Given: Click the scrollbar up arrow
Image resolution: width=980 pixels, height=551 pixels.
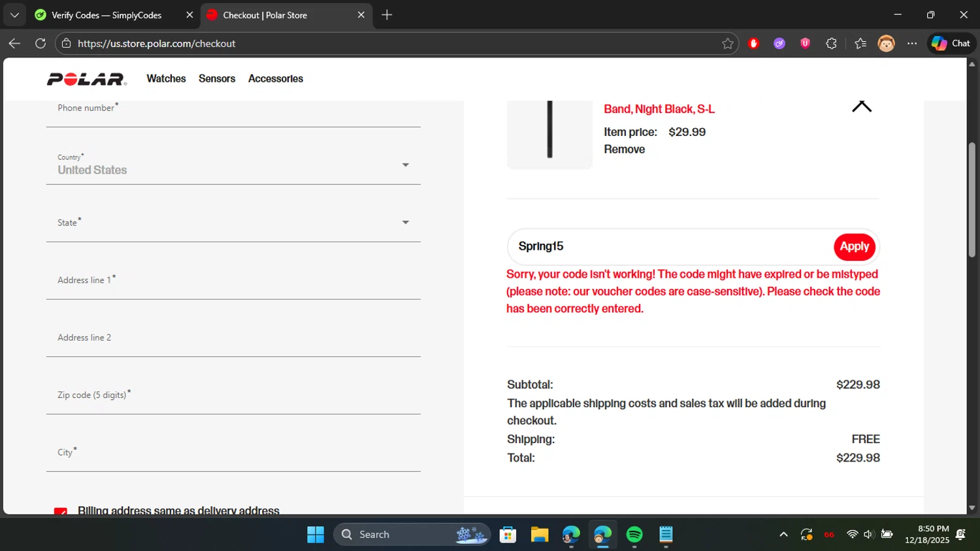Looking at the screenshot, I should [972, 64].
